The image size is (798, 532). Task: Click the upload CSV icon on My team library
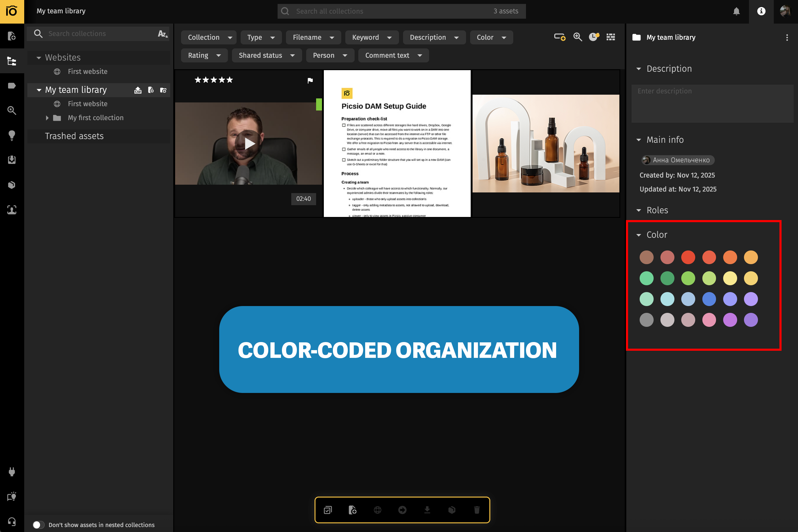[x=138, y=90]
